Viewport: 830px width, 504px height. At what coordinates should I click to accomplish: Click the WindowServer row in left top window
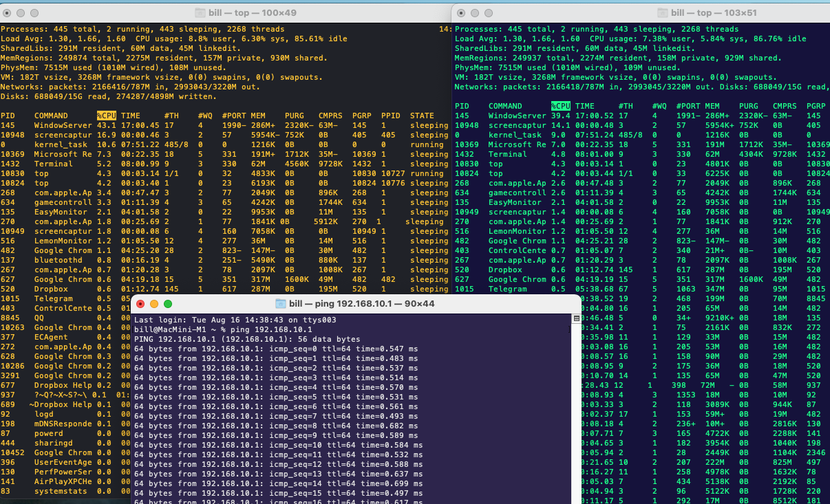(224, 125)
